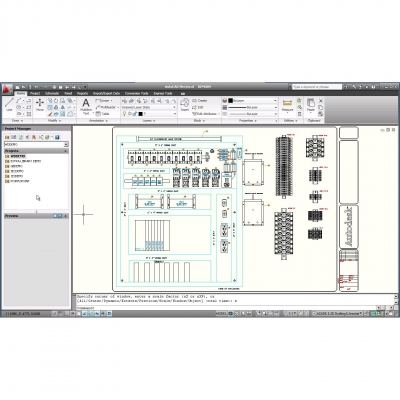This screenshot has width=400, height=400.
Task: Click the Copy Clip icon in Clipboard
Action: pos(321,107)
